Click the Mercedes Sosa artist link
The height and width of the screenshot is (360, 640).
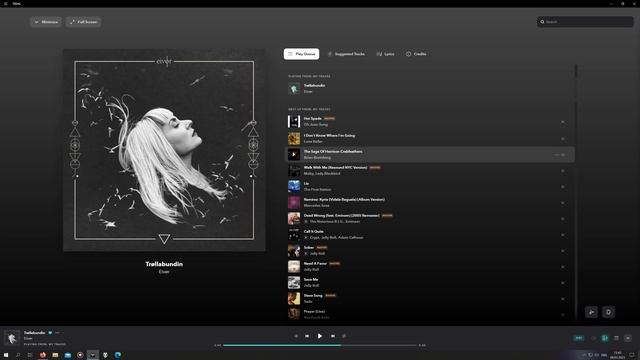[316, 206]
